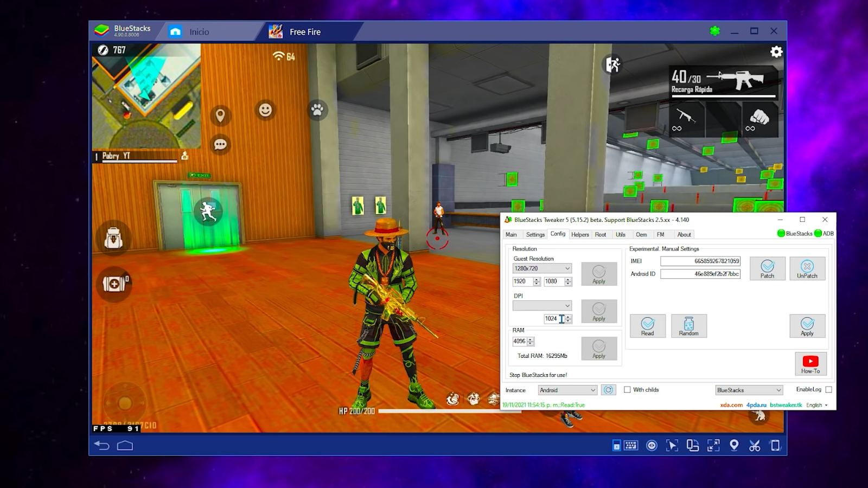Click the movement joystick in Free Fire
The width and height of the screenshot is (868, 488).
pos(125,403)
